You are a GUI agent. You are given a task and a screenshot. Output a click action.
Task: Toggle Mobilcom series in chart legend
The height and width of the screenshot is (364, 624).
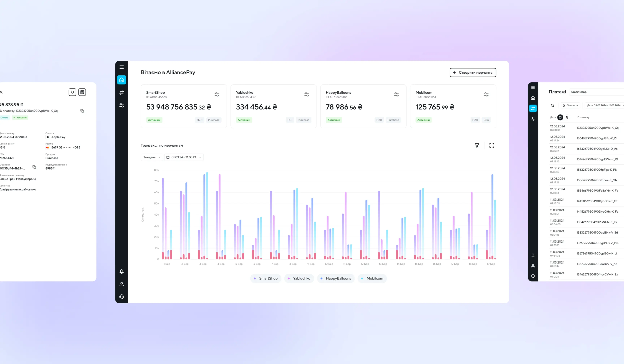(372, 278)
